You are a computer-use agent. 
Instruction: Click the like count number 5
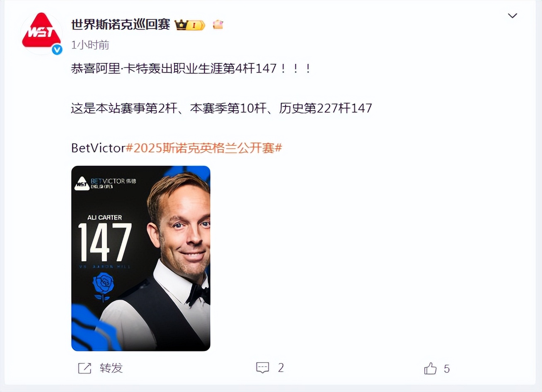click(x=447, y=369)
